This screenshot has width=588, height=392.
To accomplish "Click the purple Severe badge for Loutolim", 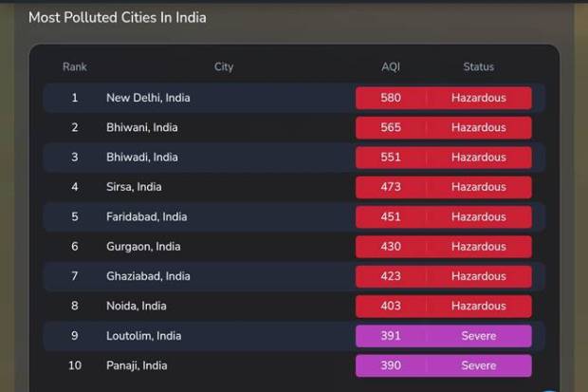I will click(x=478, y=335).
